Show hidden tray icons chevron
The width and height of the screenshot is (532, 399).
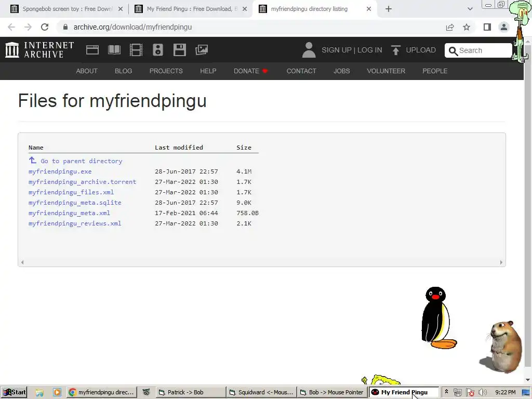[x=446, y=392]
